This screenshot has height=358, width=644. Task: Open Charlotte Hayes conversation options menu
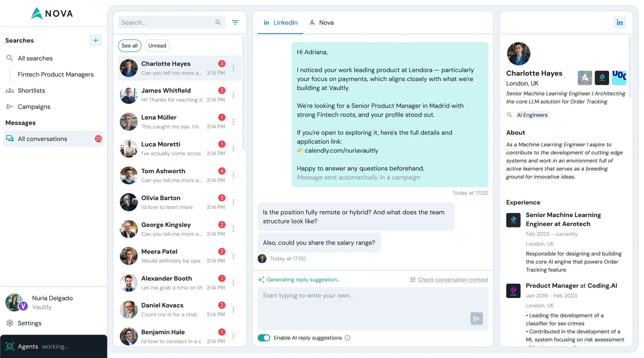pos(233,68)
